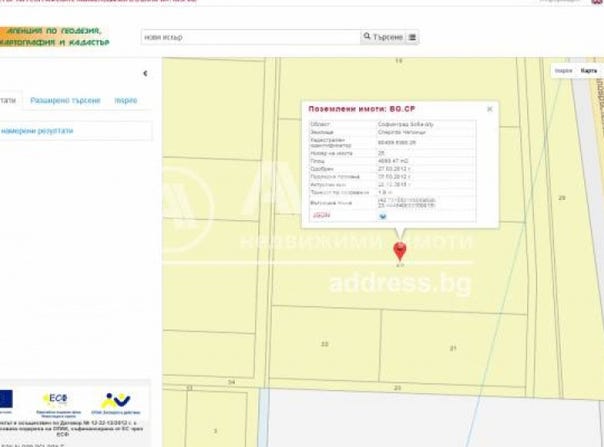Click the EU flag logo in the footer
This screenshot has width=604, height=447.
point(6,399)
